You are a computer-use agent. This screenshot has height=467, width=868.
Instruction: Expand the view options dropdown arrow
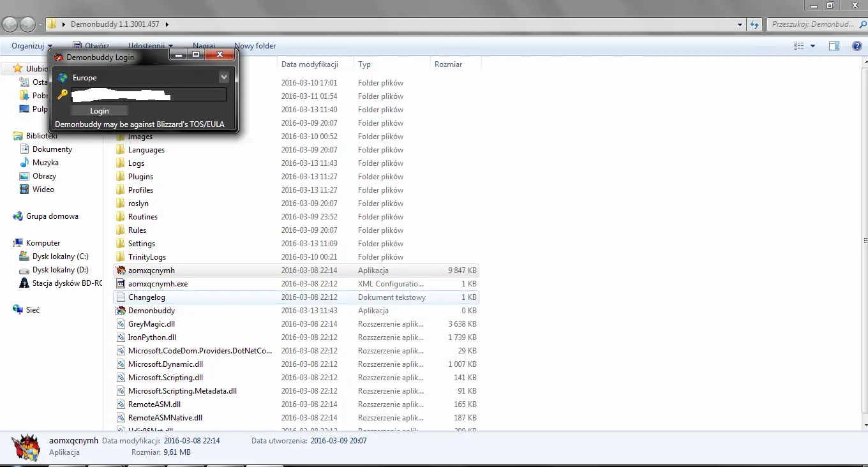point(812,46)
